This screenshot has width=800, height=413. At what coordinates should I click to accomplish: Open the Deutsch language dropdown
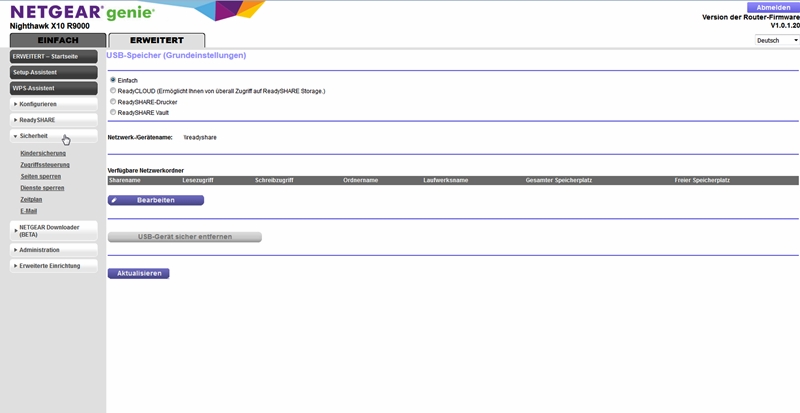(x=775, y=40)
